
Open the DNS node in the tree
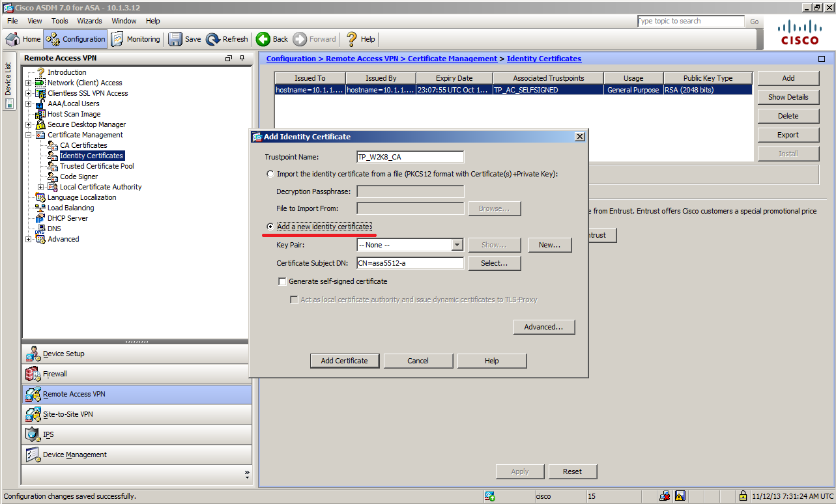coord(54,229)
